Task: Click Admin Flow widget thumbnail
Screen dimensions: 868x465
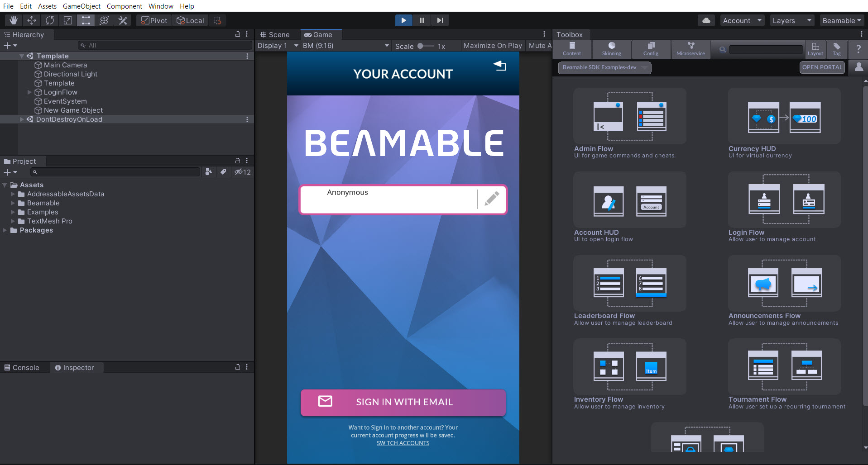Action: click(x=629, y=116)
